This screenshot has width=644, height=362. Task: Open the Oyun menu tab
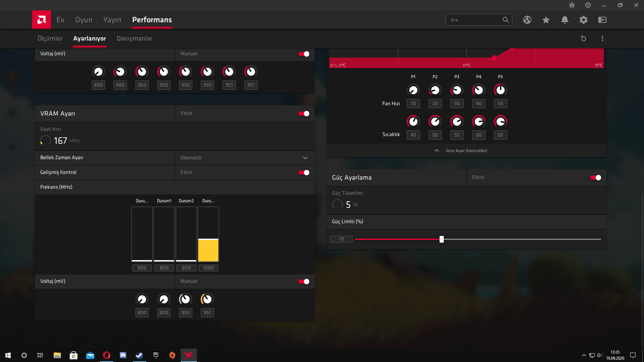click(84, 20)
